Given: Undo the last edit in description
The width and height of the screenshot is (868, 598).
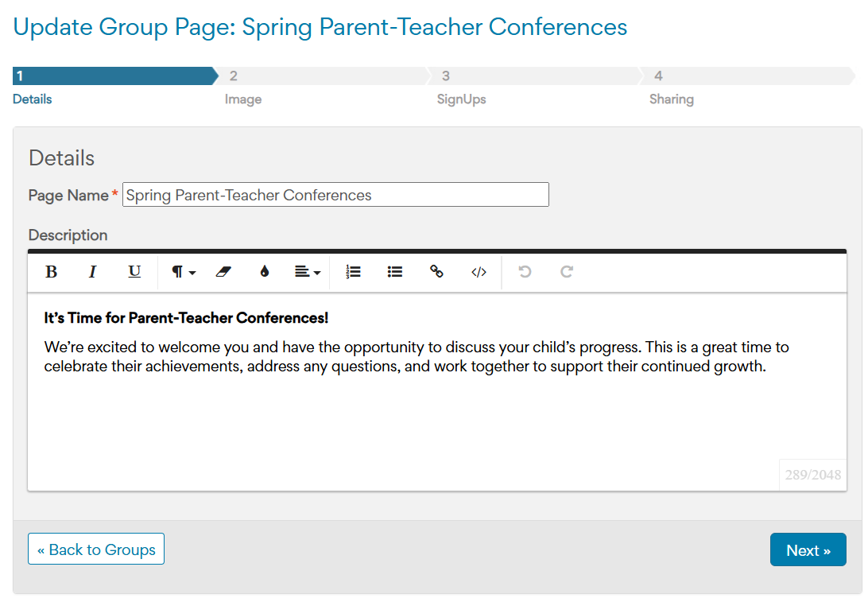Looking at the screenshot, I should point(525,272).
